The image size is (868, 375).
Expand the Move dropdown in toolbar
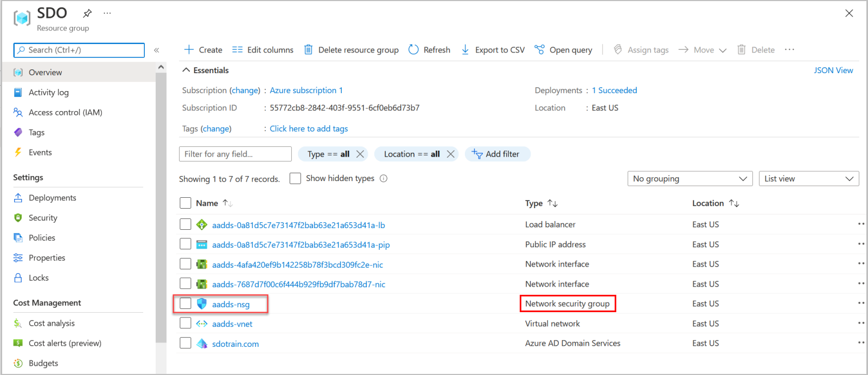click(x=723, y=50)
